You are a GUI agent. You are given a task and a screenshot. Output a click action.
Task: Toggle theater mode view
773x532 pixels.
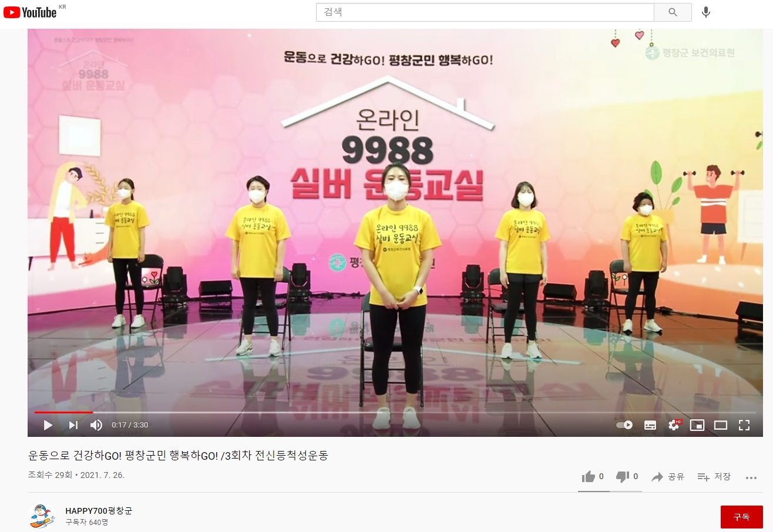pos(721,425)
